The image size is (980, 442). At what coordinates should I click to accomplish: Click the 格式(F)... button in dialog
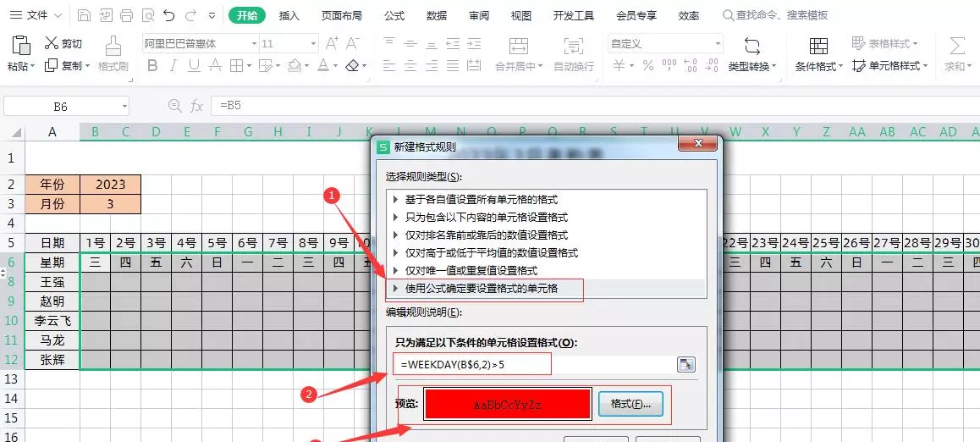coord(630,404)
